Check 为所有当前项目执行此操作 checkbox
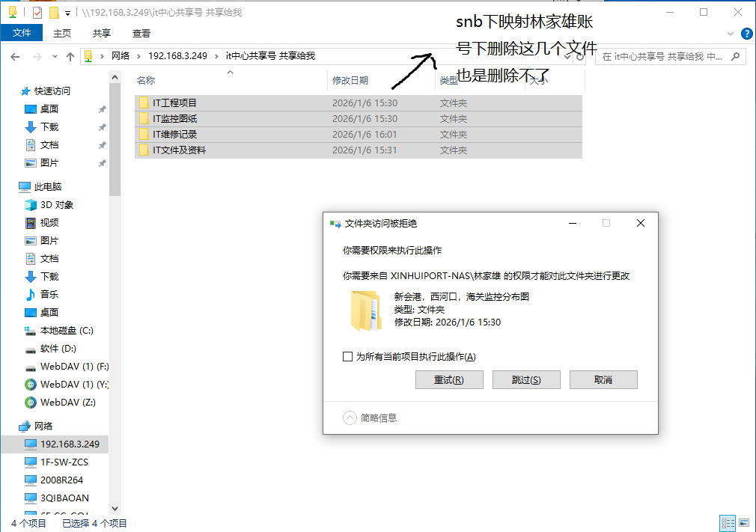This screenshot has height=532, width=756. click(x=347, y=357)
